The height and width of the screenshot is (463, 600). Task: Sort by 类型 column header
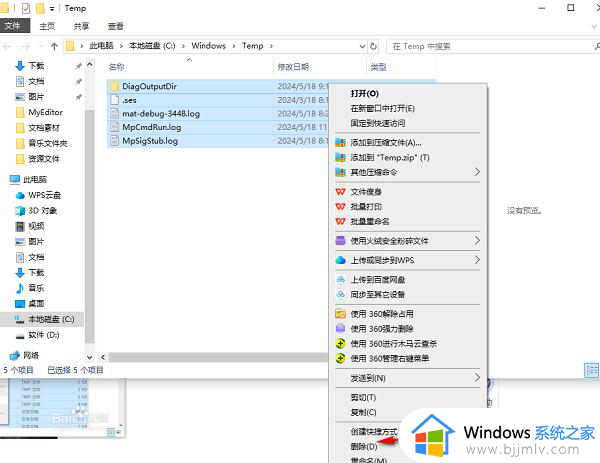tap(378, 67)
